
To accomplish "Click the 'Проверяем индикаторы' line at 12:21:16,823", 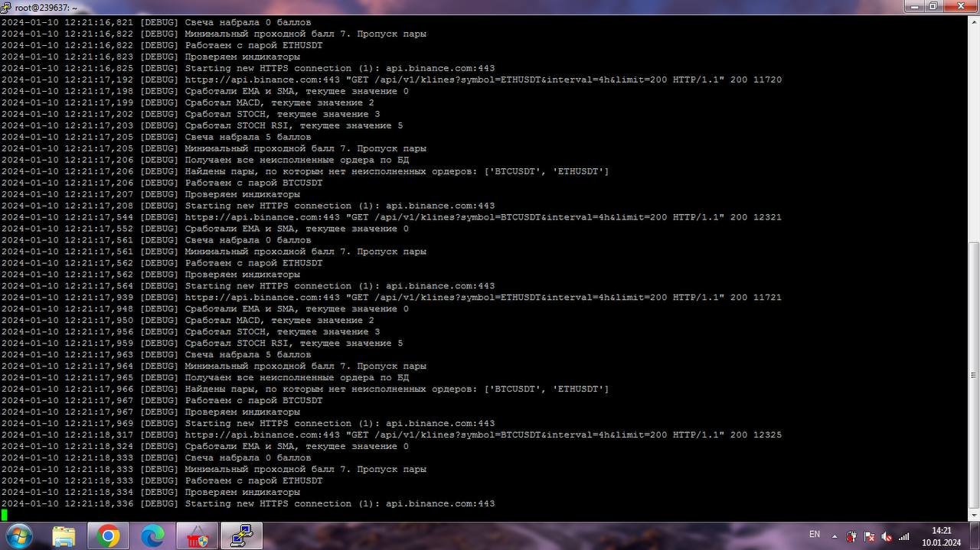I will pos(151,57).
